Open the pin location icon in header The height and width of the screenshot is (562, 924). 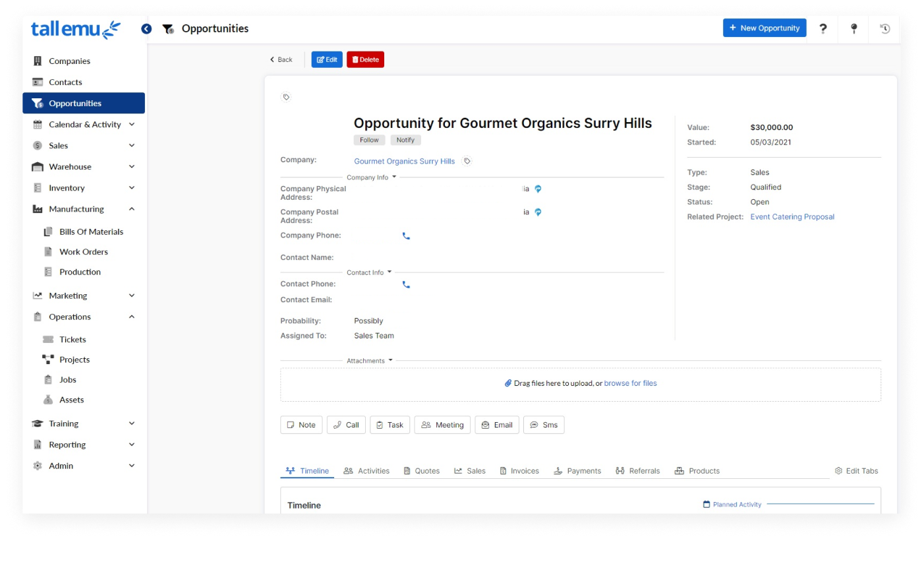(x=853, y=28)
